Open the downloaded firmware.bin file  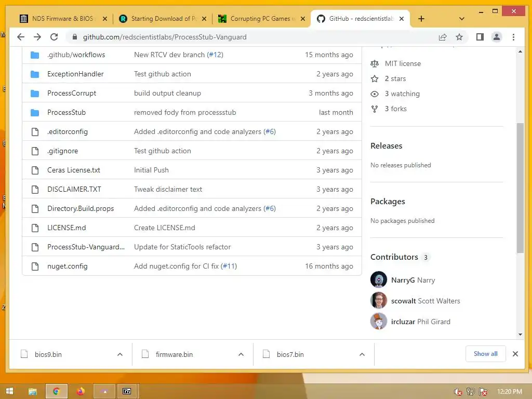click(x=174, y=354)
